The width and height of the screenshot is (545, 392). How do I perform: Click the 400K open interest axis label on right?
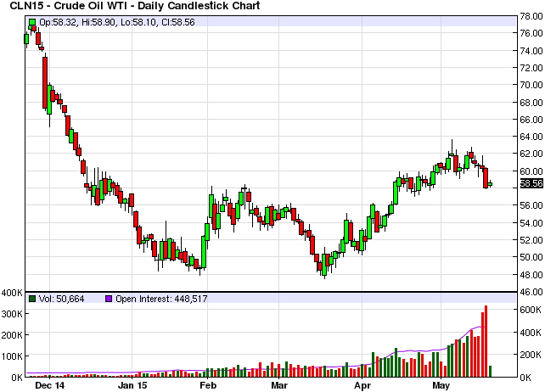coord(531,333)
